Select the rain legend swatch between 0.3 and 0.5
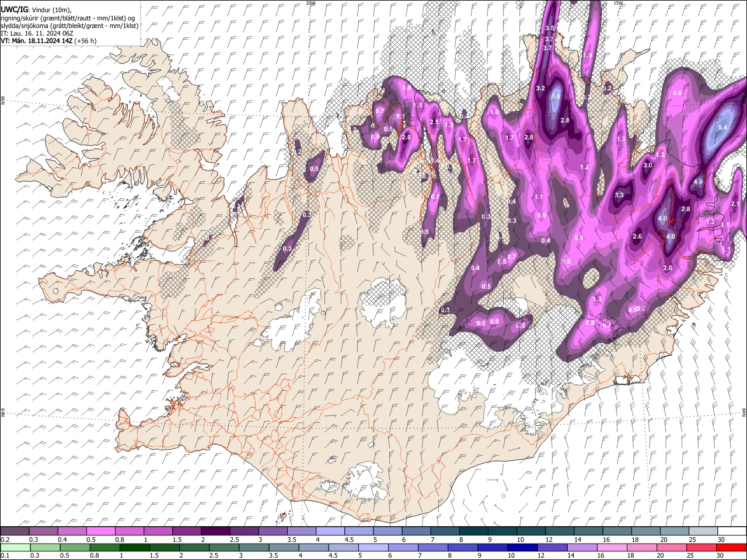 pyautogui.click(x=45, y=547)
